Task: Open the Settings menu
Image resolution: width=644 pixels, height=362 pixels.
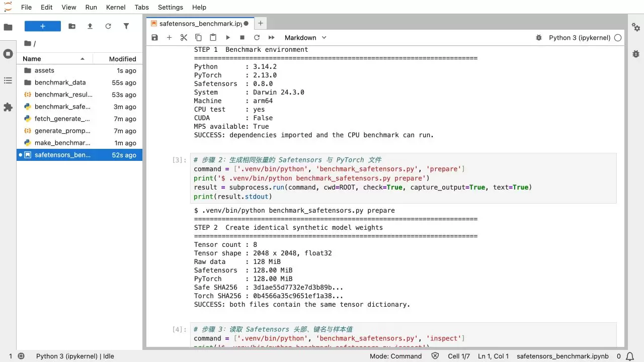Action: coord(171,7)
